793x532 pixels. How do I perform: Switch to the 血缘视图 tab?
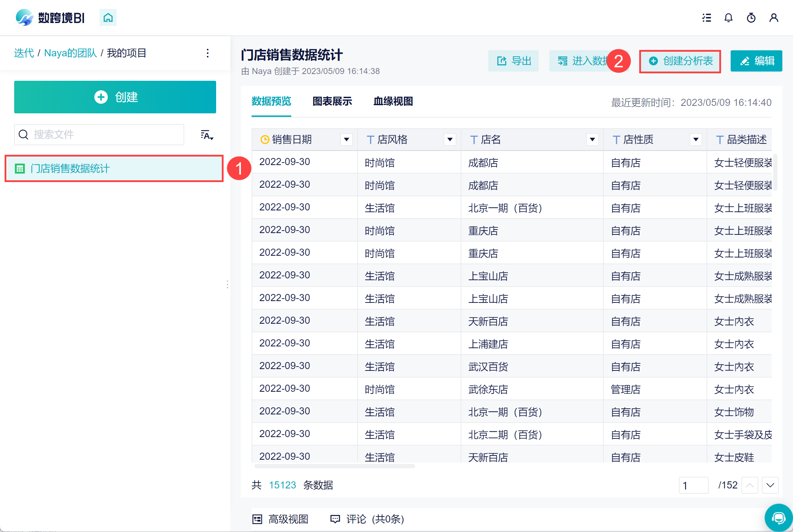point(393,101)
